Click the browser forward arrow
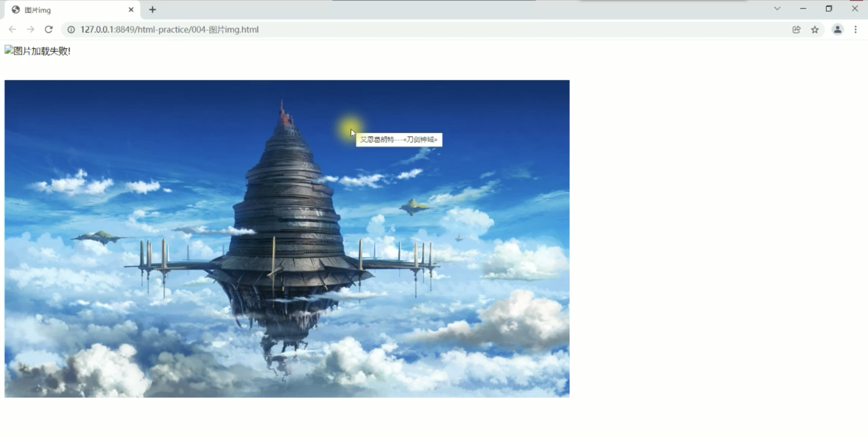The width and height of the screenshot is (868, 437). tap(30, 29)
